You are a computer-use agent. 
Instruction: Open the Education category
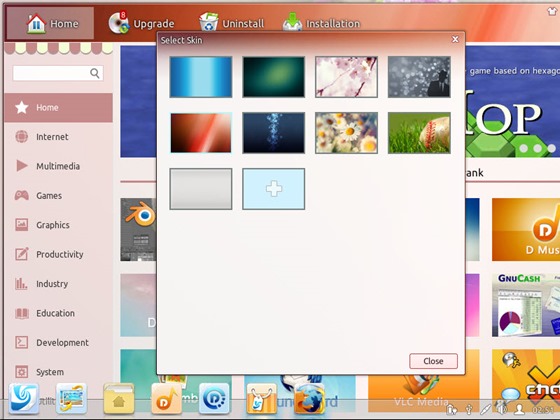59,313
